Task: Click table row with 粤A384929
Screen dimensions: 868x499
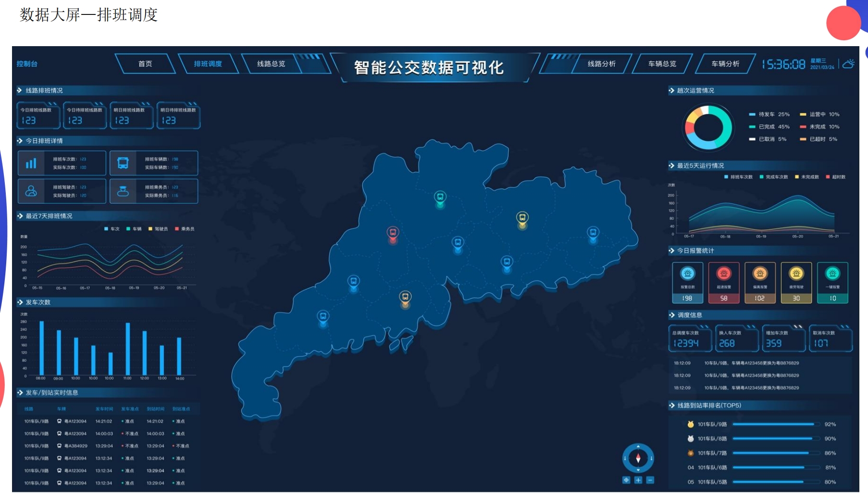Action: [x=108, y=446]
